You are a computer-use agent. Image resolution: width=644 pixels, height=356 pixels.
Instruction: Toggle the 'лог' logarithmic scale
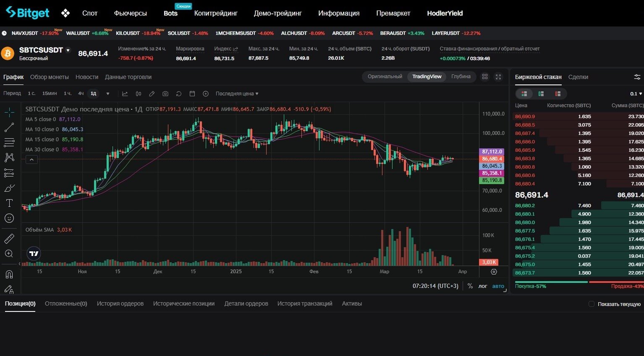tap(483, 286)
